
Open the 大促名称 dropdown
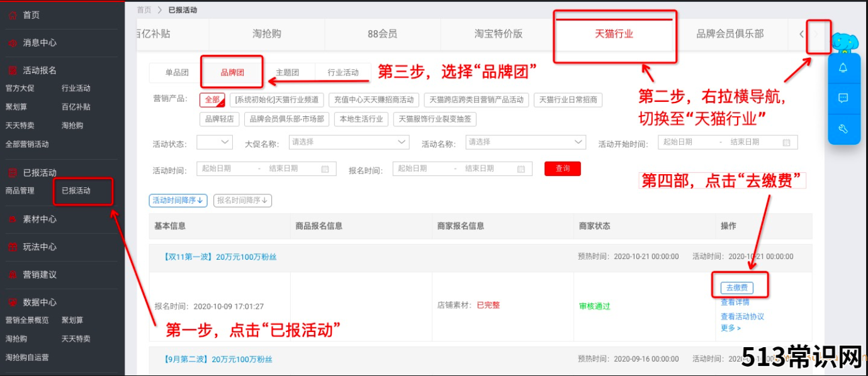pos(349,142)
